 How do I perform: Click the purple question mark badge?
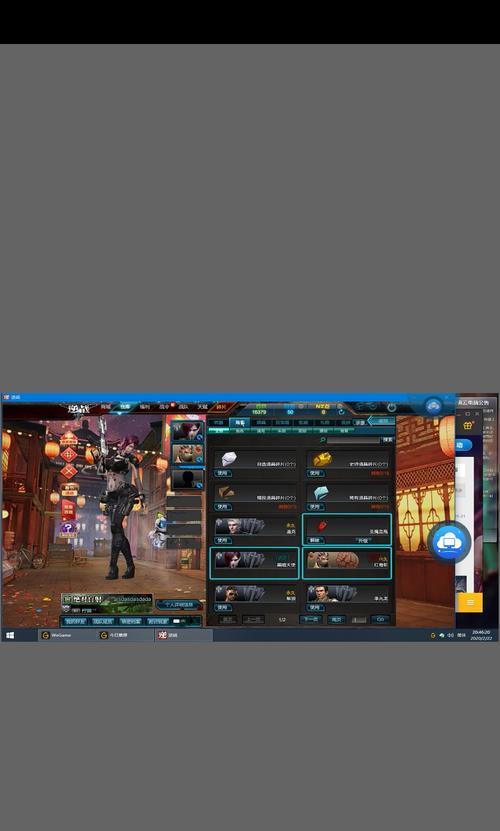coord(68,528)
